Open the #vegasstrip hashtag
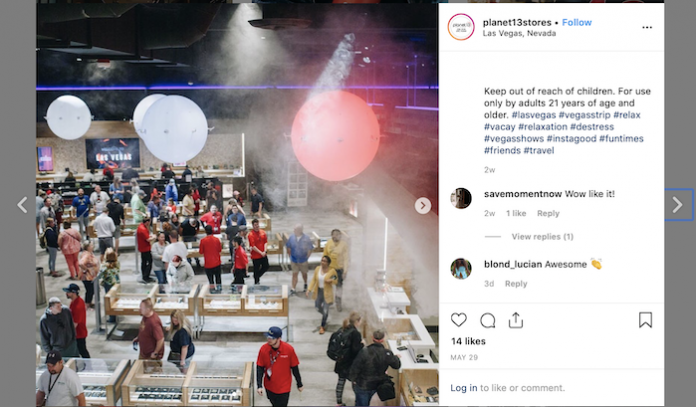Image resolution: width=696 pixels, height=407 pixels. coord(585,115)
